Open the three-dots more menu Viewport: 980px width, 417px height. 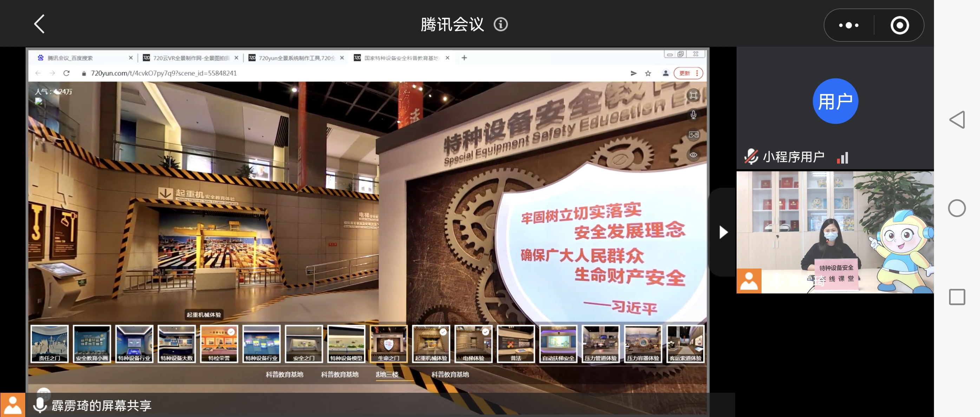point(849,26)
